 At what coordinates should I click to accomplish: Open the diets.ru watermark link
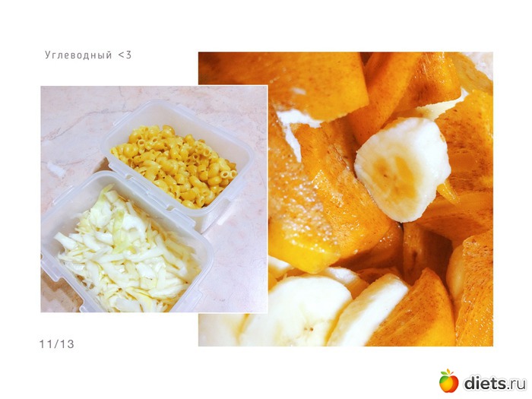tap(483, 382)
